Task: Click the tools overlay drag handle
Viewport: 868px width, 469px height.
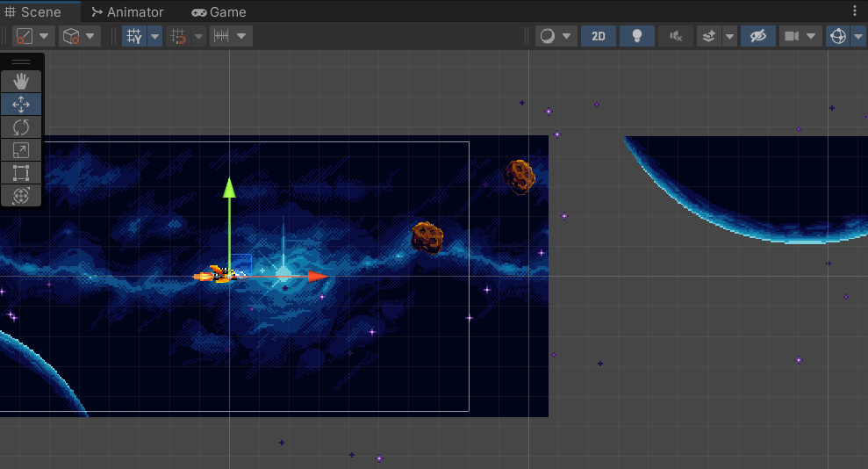Action: (x=21, y=62)
